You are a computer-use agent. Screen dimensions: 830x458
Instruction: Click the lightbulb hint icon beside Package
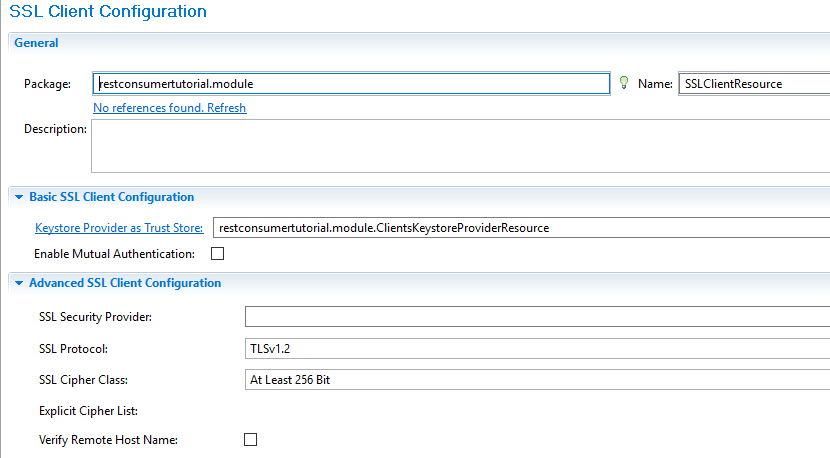coord(624,83)
